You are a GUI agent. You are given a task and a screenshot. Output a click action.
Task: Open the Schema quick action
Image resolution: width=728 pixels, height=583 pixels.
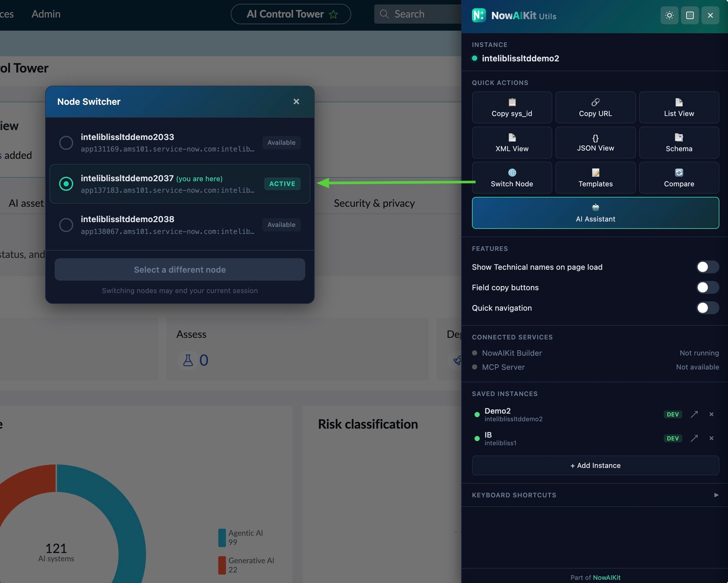coord(679,142)
